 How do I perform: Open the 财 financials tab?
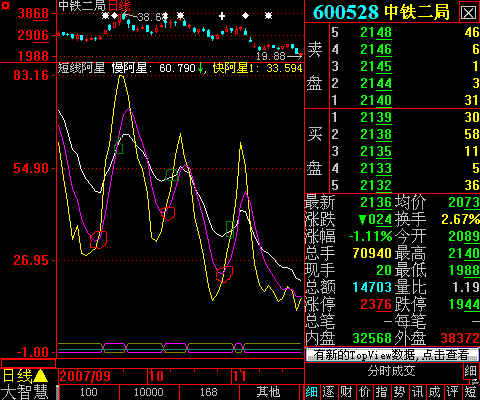(346, 392)
